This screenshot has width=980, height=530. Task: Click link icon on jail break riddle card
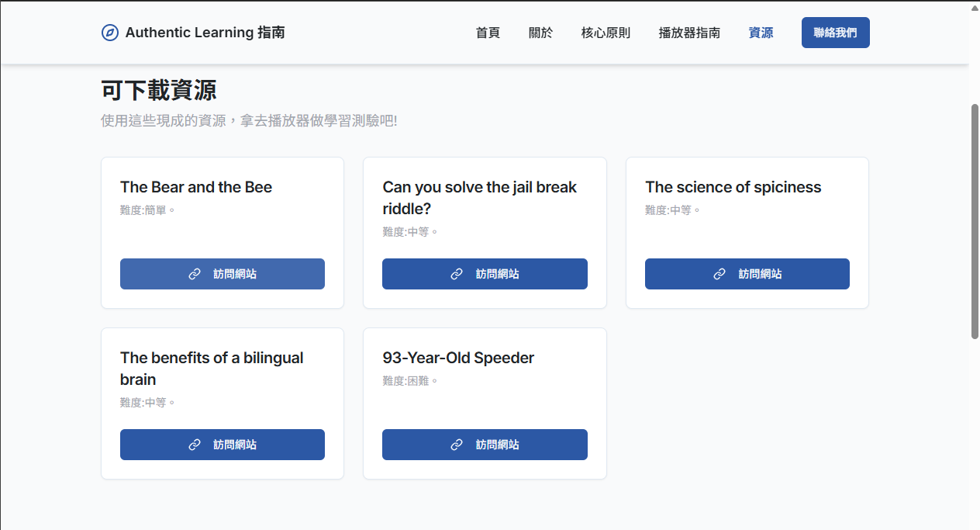click(457, 274)
